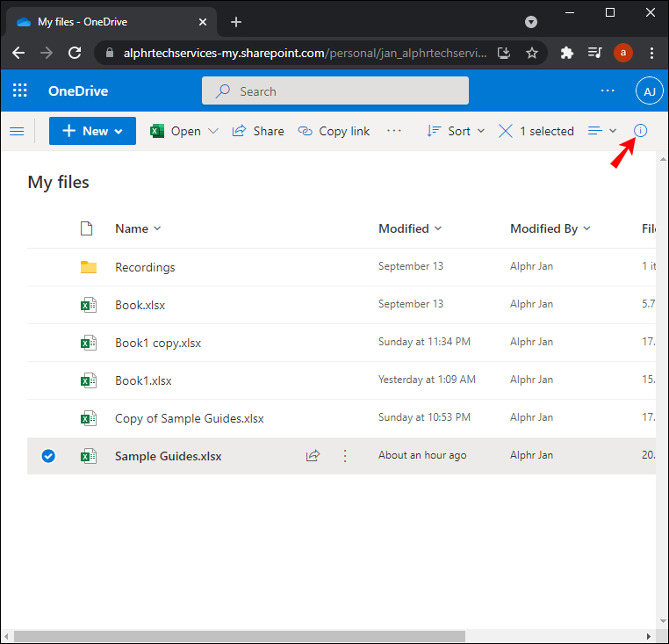Viewport: 669px width, 644px height.
Task: Open the toolbar overflow ellipsis menu
Action: coord(394,131)
